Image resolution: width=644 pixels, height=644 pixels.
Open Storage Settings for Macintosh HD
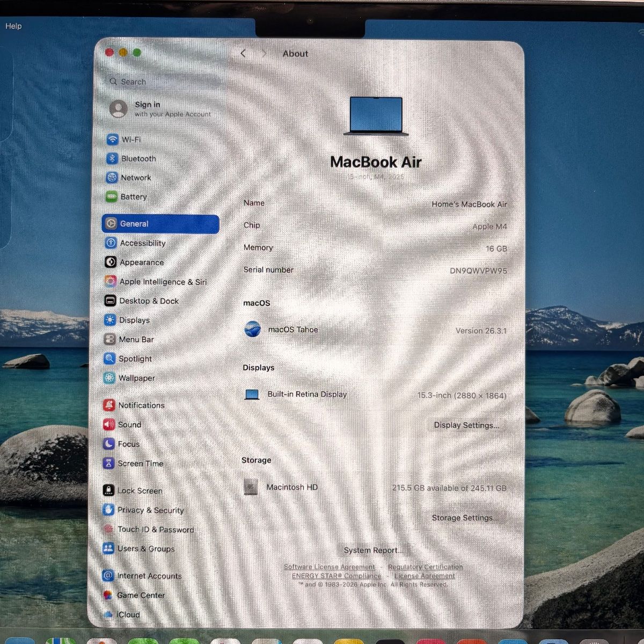(465, 517)
